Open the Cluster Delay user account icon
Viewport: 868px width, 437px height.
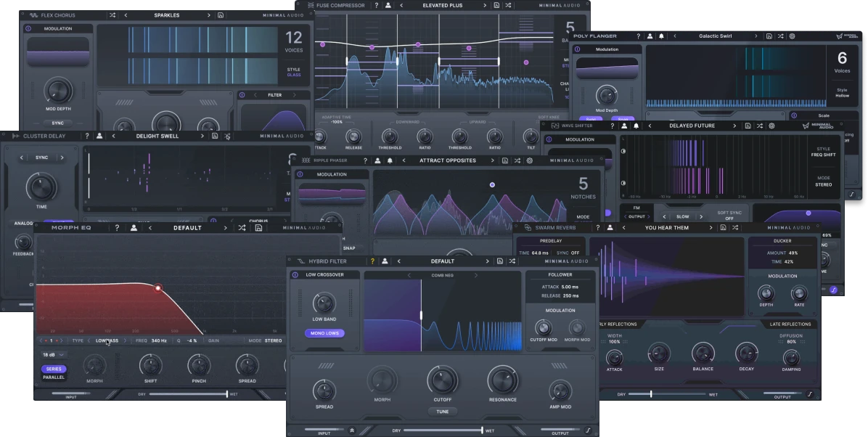click(x=99, y=136)
